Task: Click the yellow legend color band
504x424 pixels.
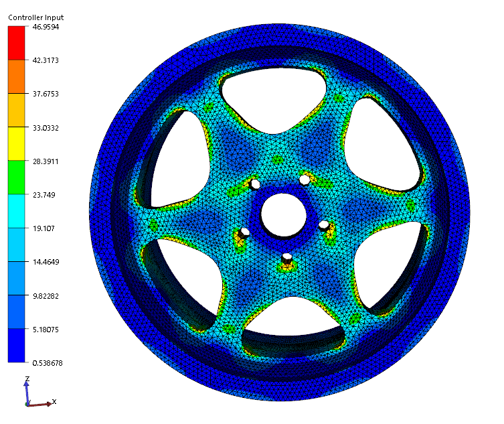Action: (16, 144)
